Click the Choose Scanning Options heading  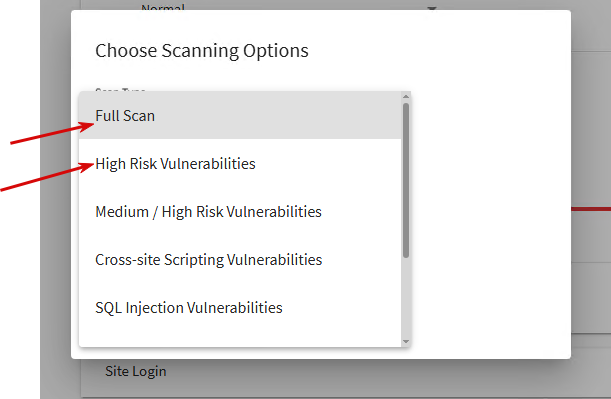coord(202,51)
